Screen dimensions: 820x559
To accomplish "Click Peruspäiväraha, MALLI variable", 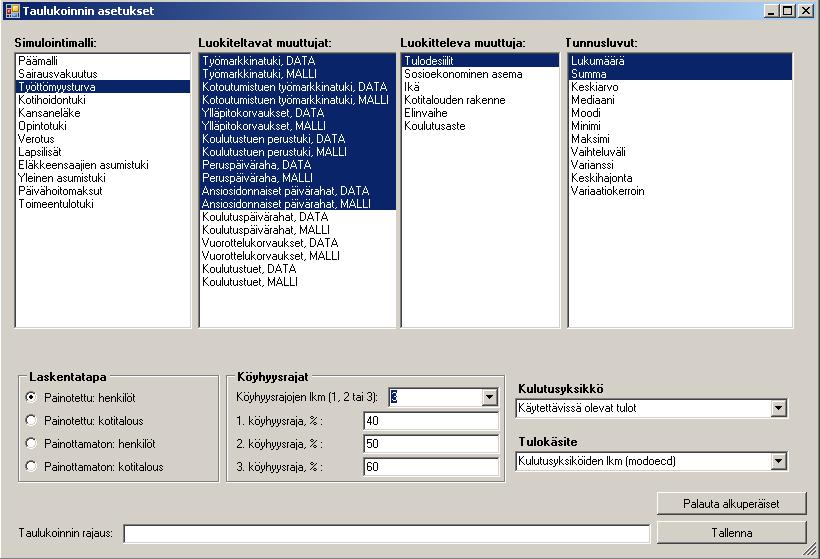I will coord(298,178).
